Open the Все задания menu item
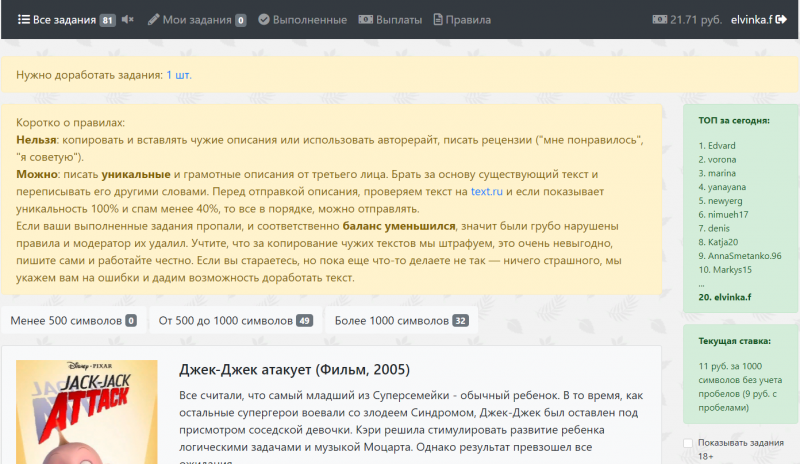 64,20
